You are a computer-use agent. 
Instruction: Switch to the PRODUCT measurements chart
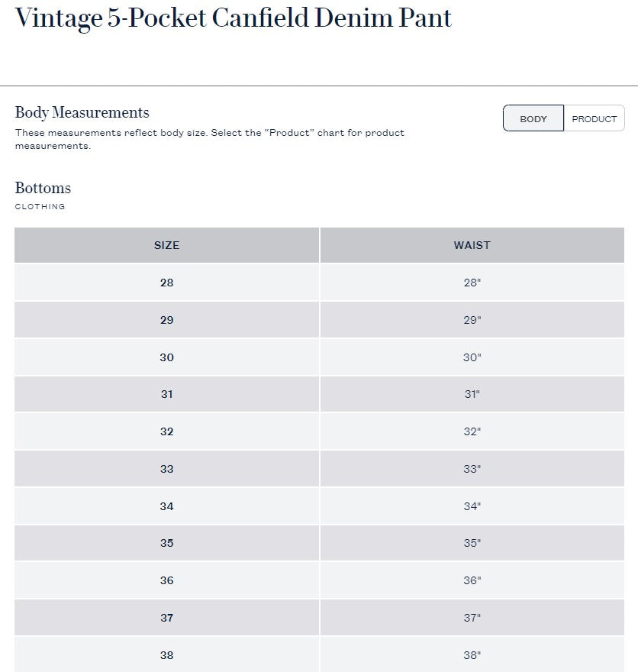pos(594,118)
